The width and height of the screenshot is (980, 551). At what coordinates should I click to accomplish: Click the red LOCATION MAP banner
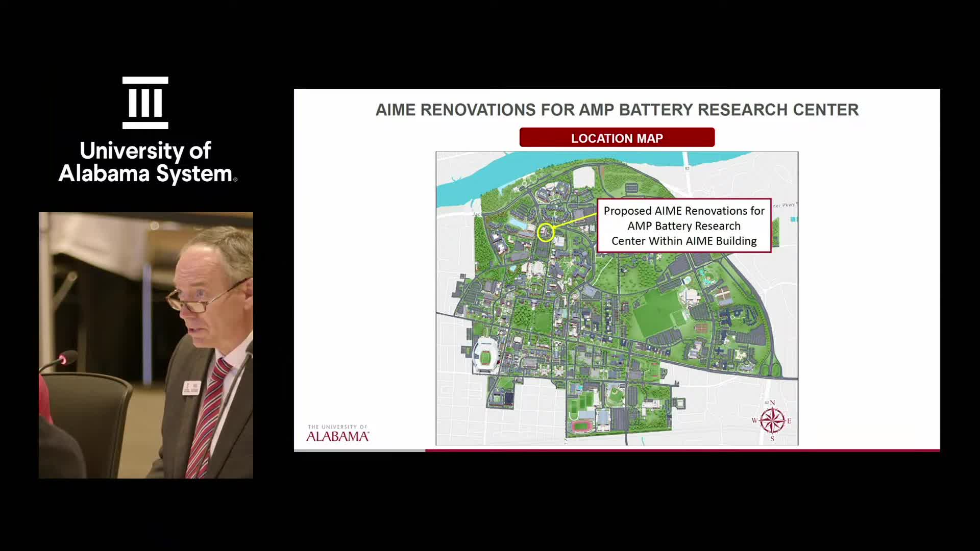tap(617, 138)
